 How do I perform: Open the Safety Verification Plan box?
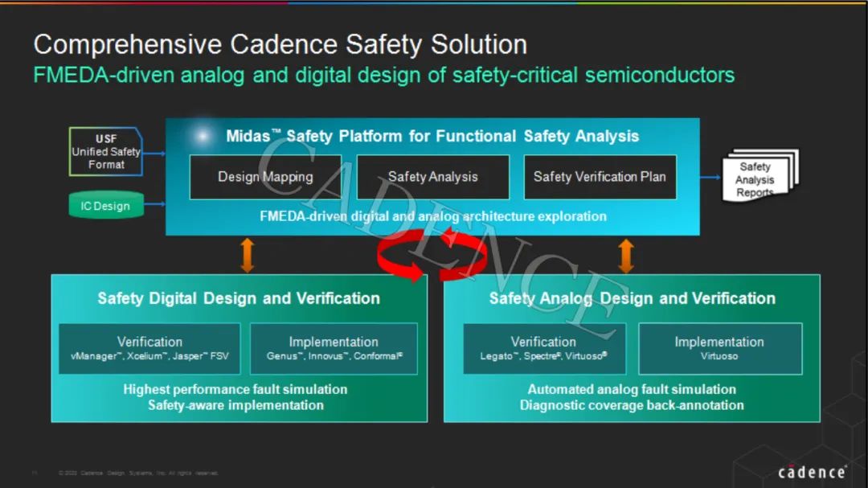pyautogui.click(x=600, y=177)
